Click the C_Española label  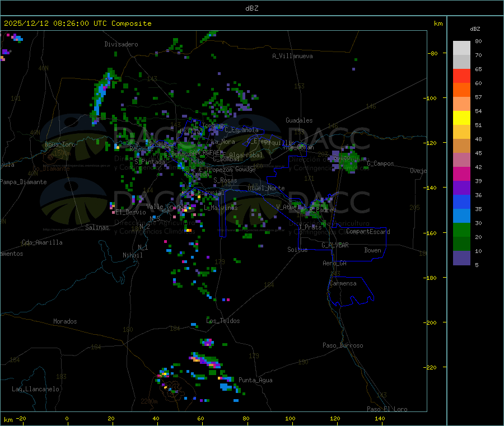point(242,130)
